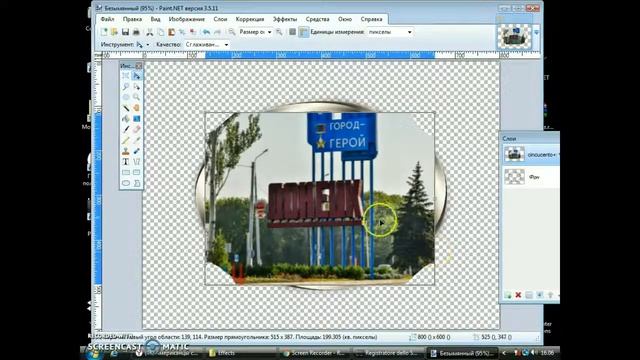Click the Open file toolbar icon
The width and height of the screenshot is (640, 360).
click(x=114, y=32)
